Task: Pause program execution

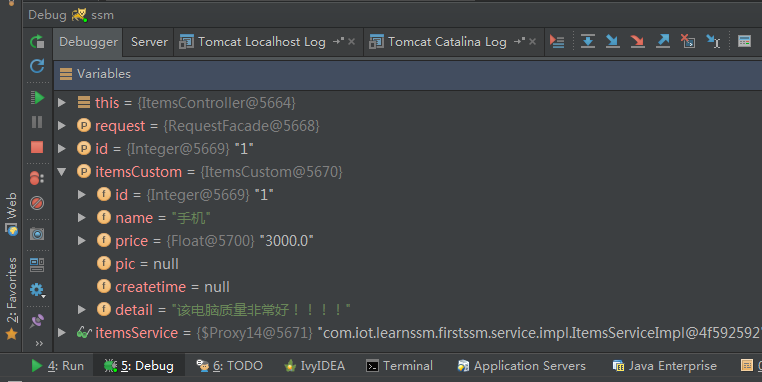Action: tap(37, 122)
